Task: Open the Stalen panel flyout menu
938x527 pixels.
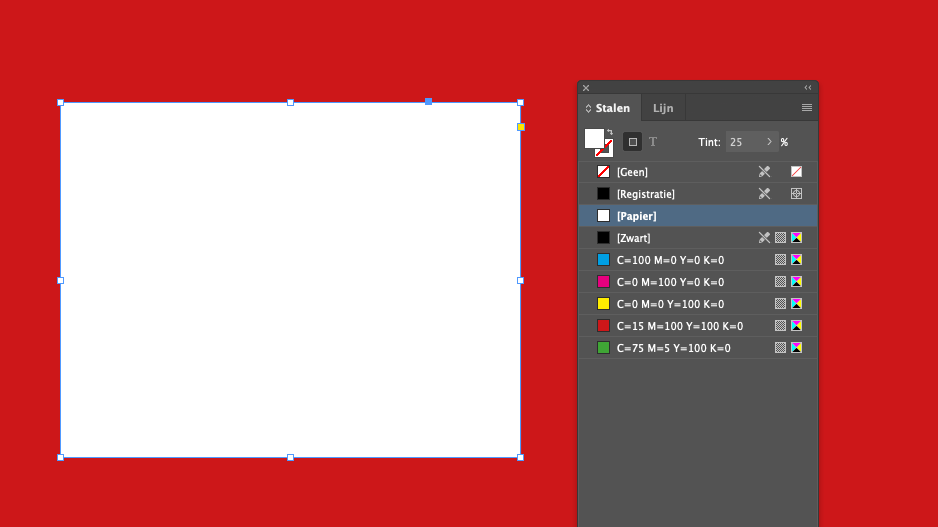Action: [807, 108]
